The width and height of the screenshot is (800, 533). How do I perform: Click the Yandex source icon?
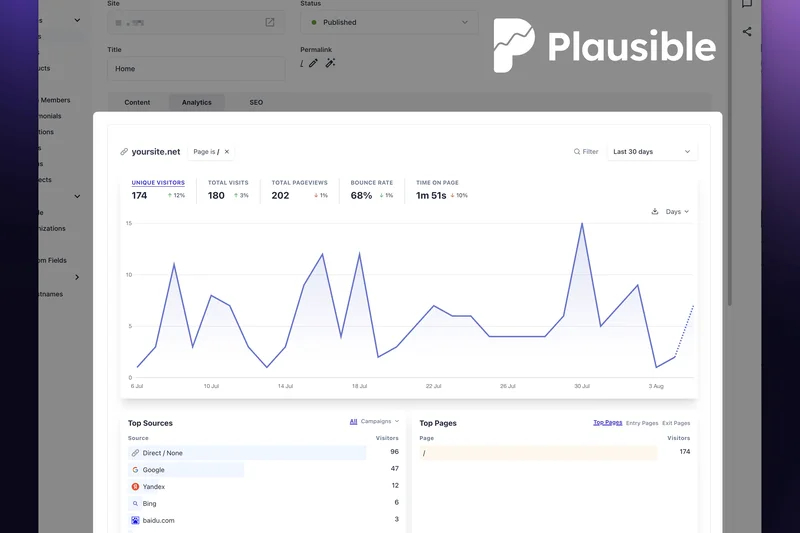click(135, 487)
